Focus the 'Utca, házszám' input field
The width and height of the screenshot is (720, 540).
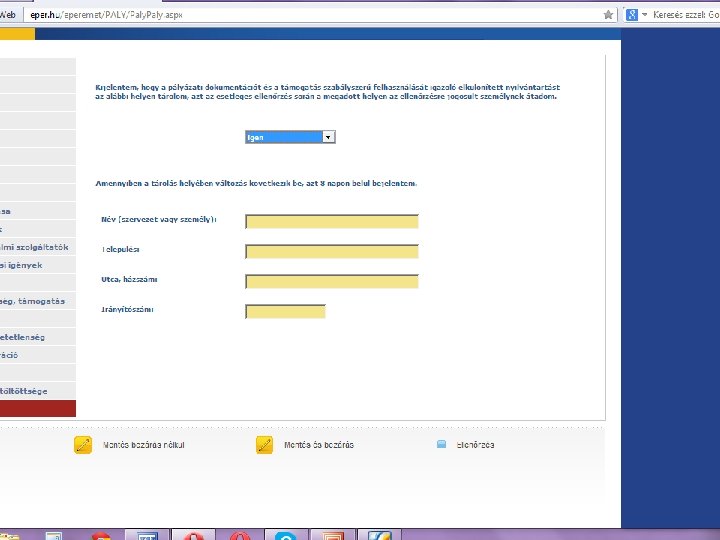(332, 281)
